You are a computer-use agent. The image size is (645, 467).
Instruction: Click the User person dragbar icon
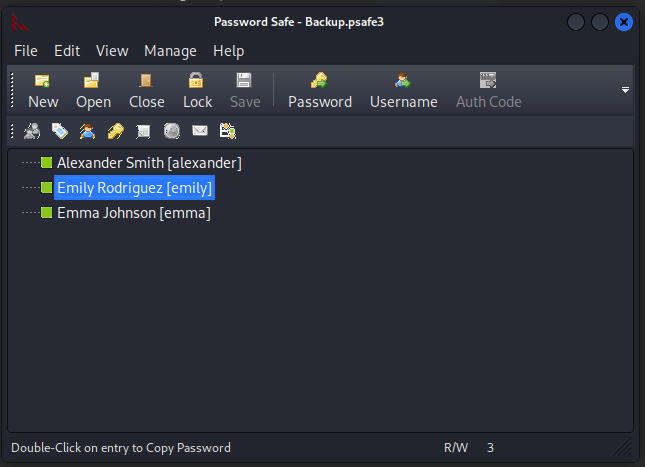(88, 131)
